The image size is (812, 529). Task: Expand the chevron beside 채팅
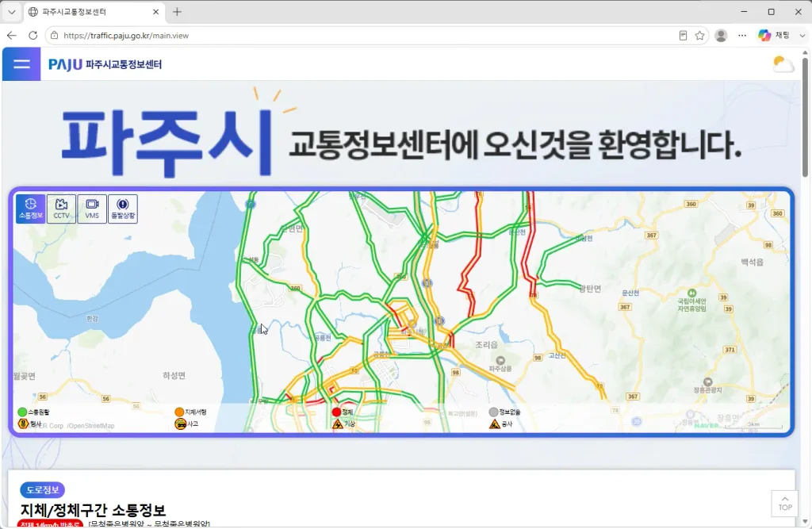[802, 35]
